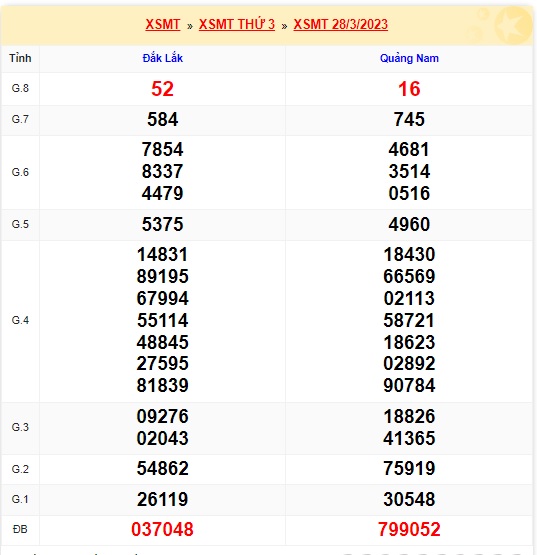Viewport: 537px width, 555px height.
Task: Click the G.8 result 52
Action: [162, 89]
